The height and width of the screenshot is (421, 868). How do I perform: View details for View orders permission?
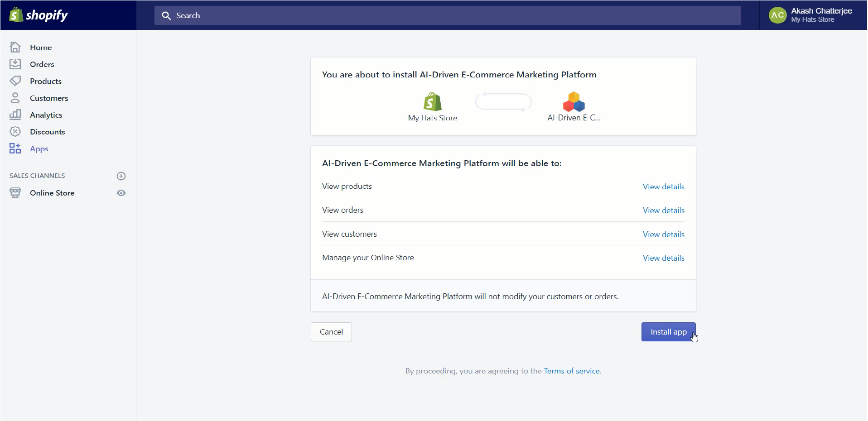[x=663, y=210]
